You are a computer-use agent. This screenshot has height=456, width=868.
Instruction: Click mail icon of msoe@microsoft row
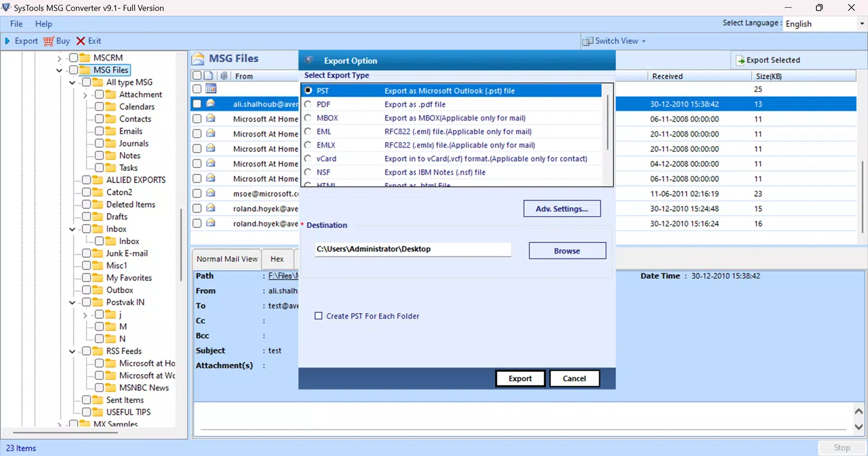[211, 193]
